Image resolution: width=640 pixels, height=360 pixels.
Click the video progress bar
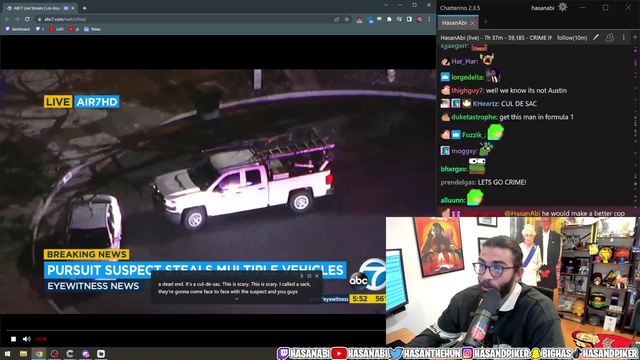click(x=196, y=330)
